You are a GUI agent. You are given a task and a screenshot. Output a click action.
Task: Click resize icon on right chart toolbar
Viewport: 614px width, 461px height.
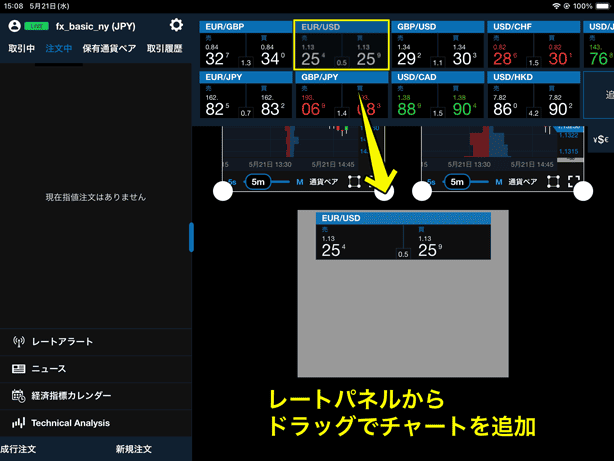point(553,182)
